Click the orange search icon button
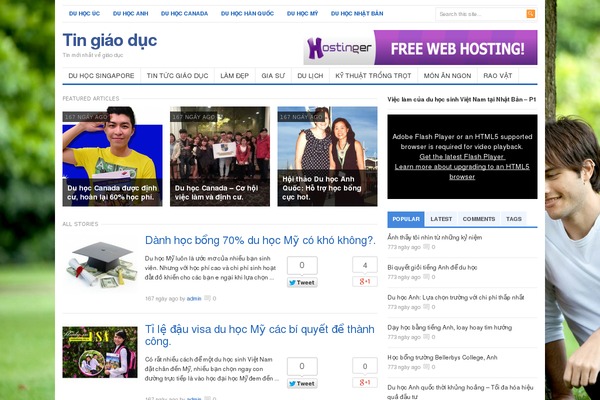The width and height of the screenshot is (600, 400). tap(531, 14)
